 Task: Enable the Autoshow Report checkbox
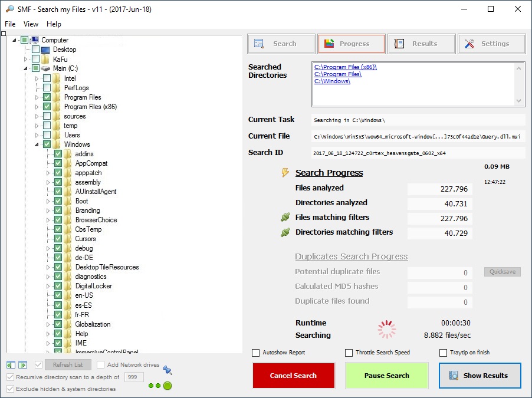256,353
